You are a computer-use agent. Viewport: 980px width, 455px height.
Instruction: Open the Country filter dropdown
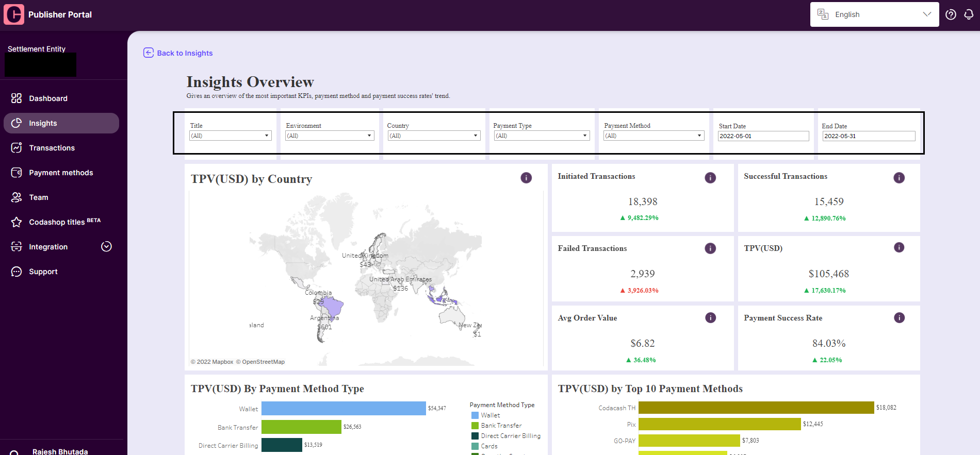434,136
